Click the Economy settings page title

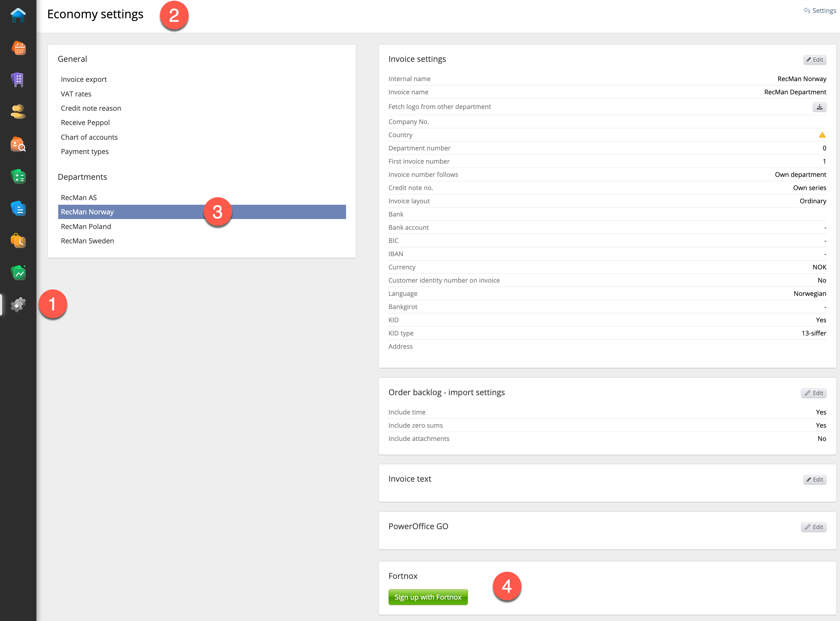coord(95,14)
